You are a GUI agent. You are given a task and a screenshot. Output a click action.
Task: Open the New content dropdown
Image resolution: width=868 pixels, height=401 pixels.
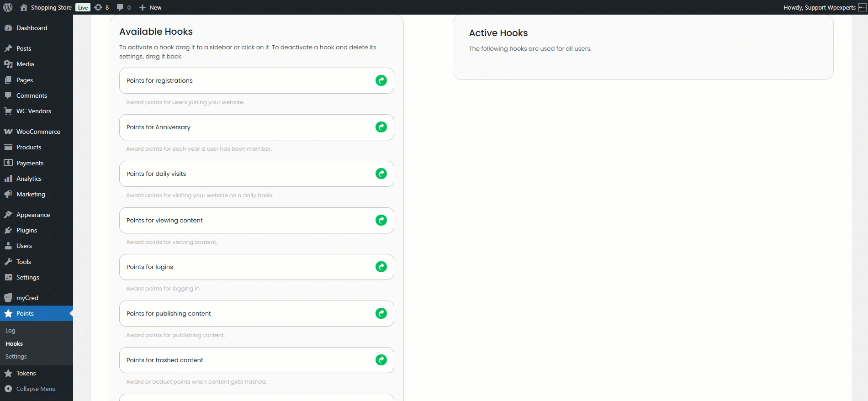pyautogui.click(x=150, y=7)
